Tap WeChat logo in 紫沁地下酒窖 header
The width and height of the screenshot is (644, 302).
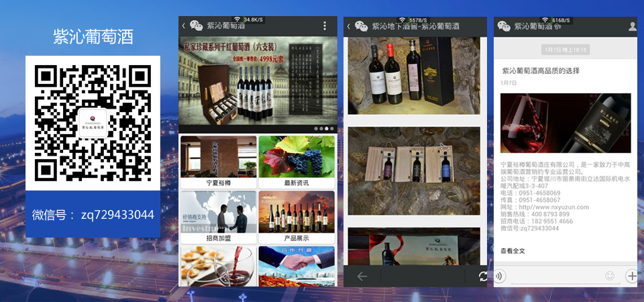click(x=361, y=26)
